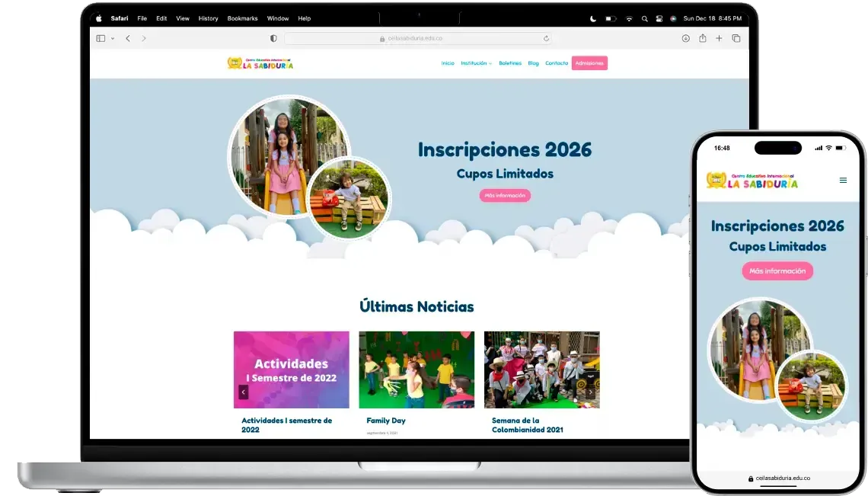The width and height of the screenshot is (868, 496).
Task: Open the View menu
Action: coord(183,18)
